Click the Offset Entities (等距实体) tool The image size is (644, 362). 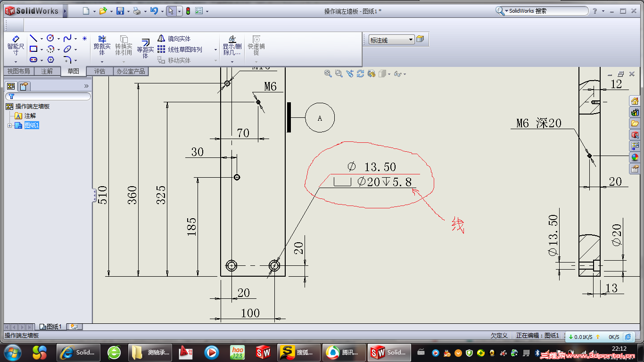tap(145, 48)
